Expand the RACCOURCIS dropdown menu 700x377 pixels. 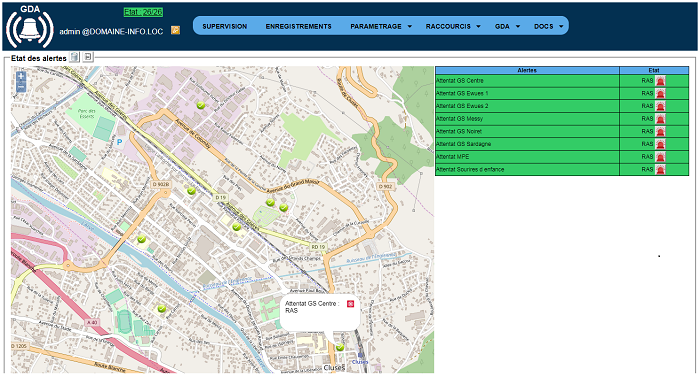point(453,26)
